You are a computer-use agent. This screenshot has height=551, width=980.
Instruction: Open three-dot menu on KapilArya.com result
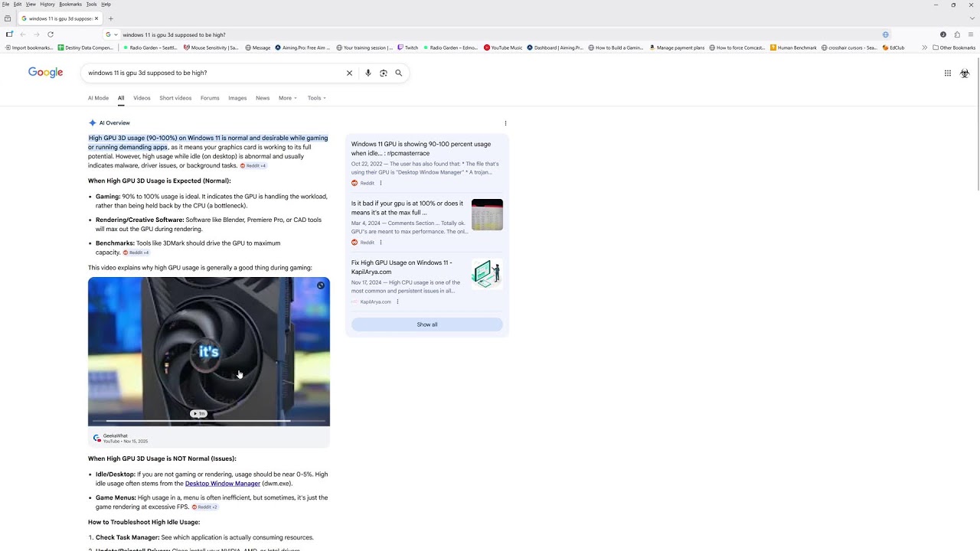pyautogui.click(x=397, y=302)
